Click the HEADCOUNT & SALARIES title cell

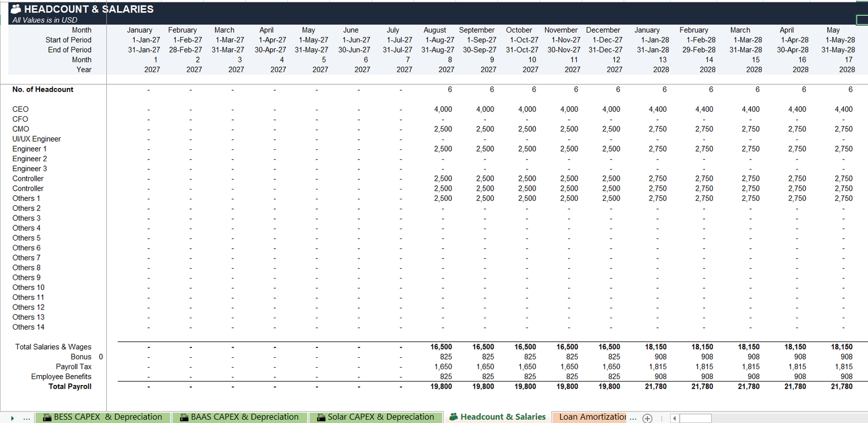[x=89, y=9]
